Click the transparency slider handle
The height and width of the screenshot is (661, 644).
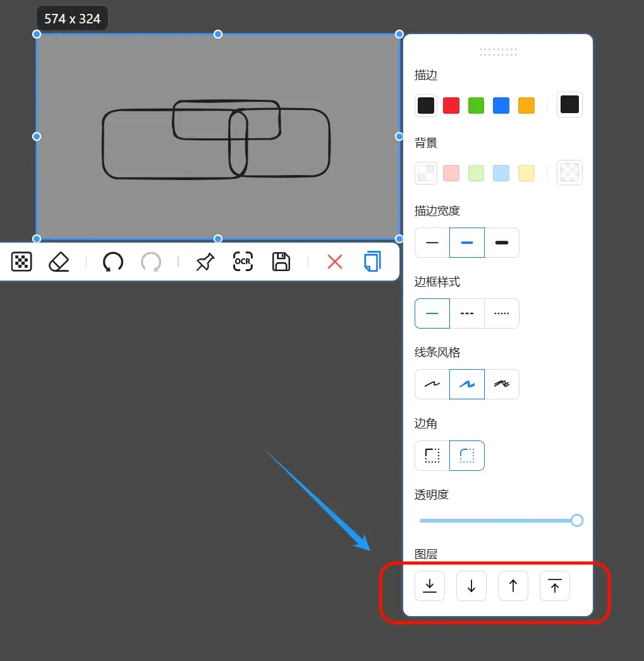[x=577, y=521]
